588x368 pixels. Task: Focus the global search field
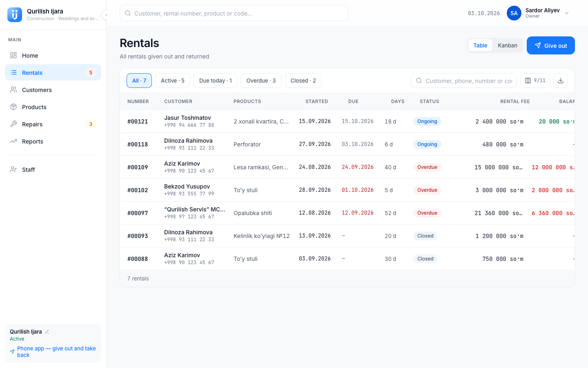(x=234, y=13)
